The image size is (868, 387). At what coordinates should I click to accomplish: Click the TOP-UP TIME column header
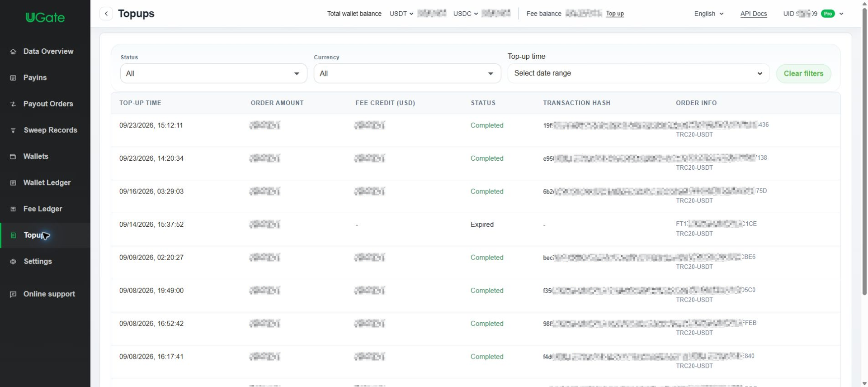click(140, 103)
